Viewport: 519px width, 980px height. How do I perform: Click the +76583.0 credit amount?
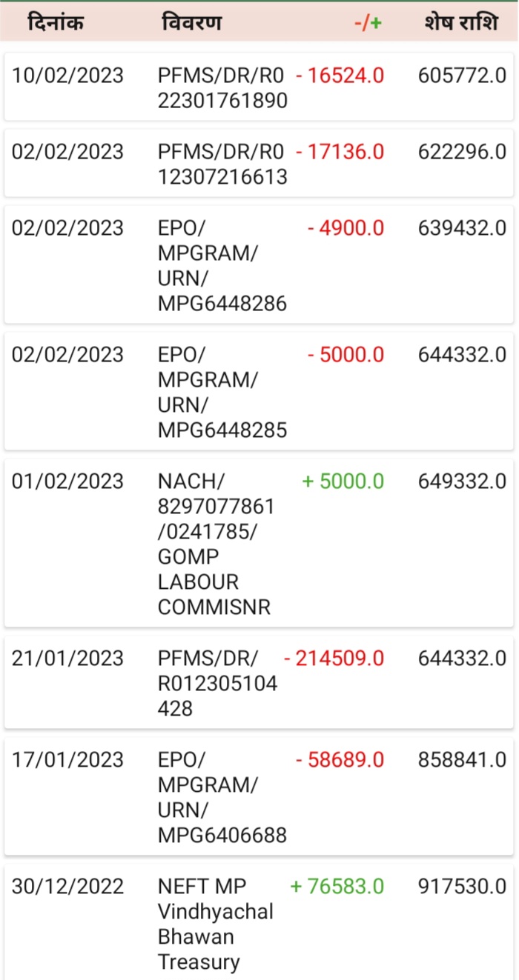click(337, 886)
